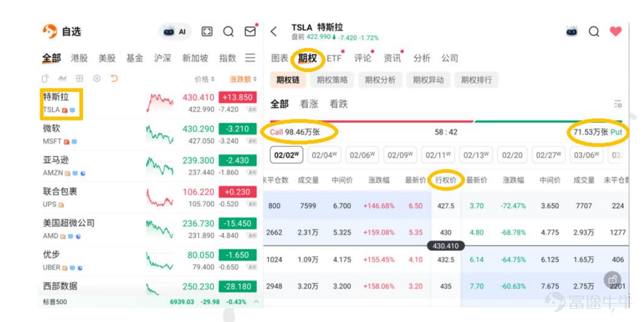This screenshot has width=644, height=322.
Task: Pick expiry date 02/06 W
Action: click(x=362, y=155)
